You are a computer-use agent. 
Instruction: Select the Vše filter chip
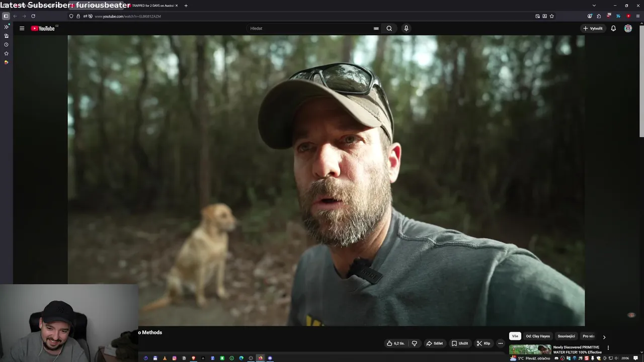tap(515, 336)
